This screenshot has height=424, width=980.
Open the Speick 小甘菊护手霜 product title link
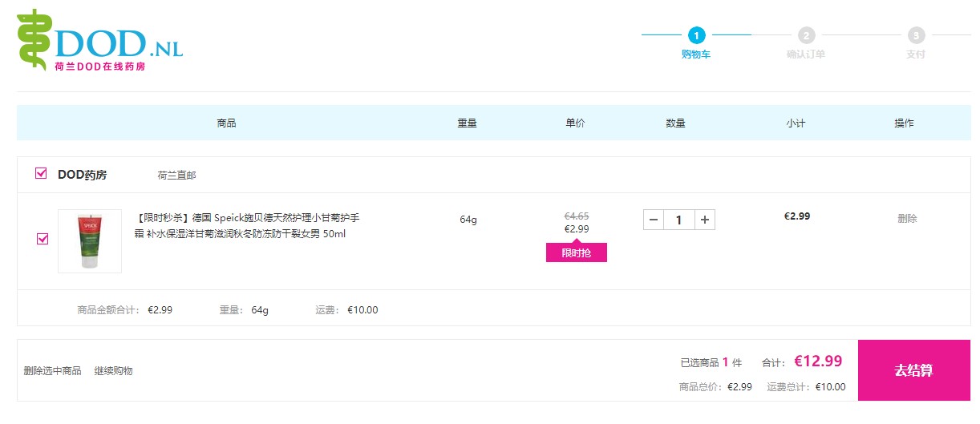(x=247, y=226)
